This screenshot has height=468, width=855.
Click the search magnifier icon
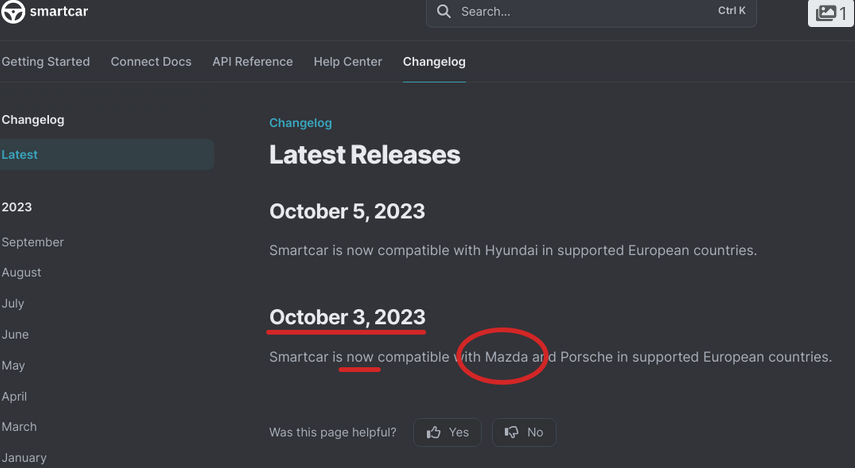click(443, 12)
